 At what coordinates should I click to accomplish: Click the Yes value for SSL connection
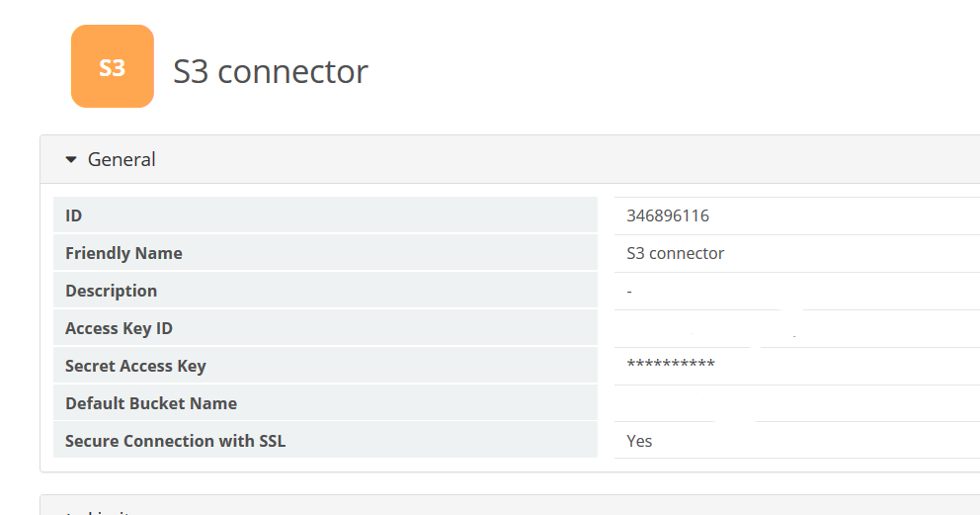(639, 441)
